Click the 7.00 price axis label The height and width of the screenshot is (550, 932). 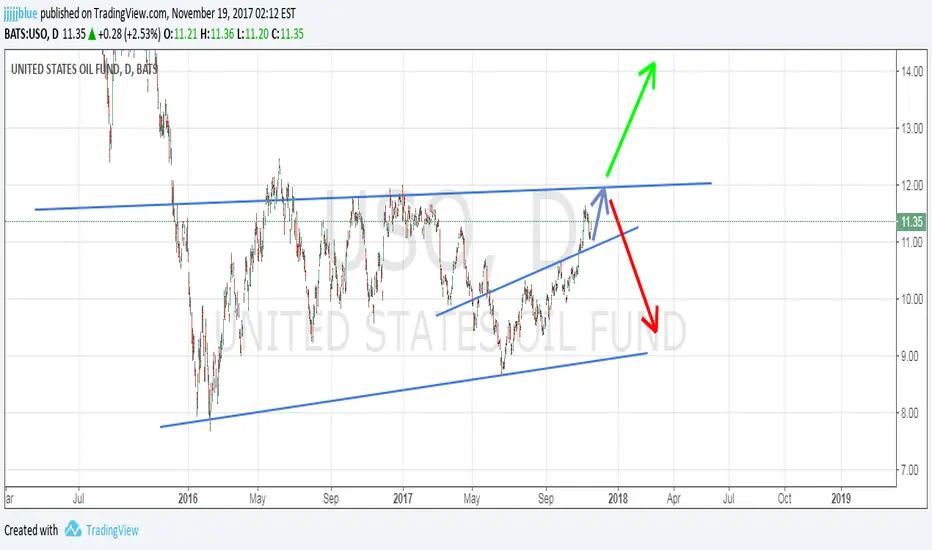912,470
